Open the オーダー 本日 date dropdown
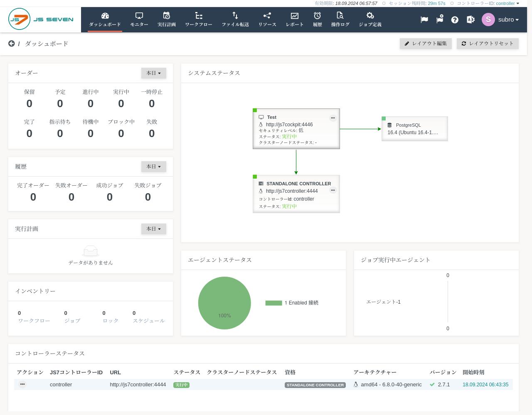 (154, 73)
